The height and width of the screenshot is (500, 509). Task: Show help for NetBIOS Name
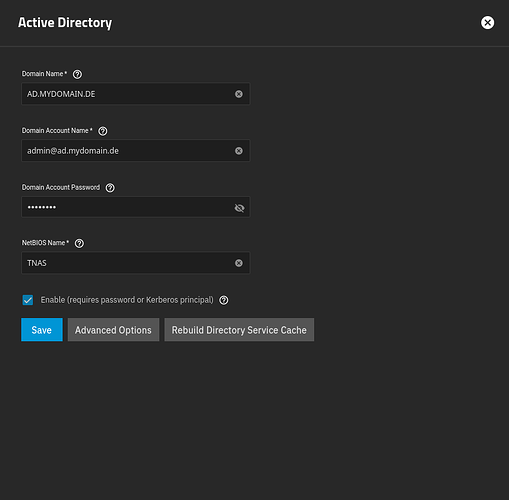point(79,243)
